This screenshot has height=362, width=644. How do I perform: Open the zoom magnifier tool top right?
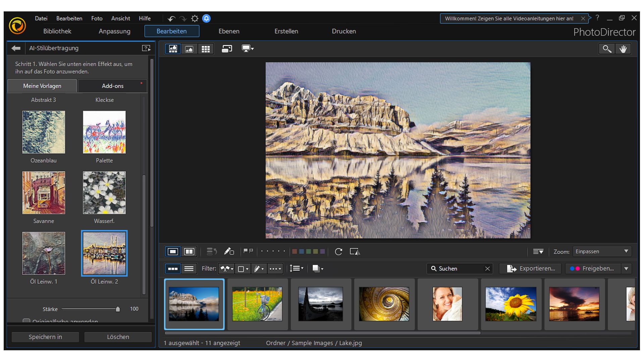click(606, 49)
